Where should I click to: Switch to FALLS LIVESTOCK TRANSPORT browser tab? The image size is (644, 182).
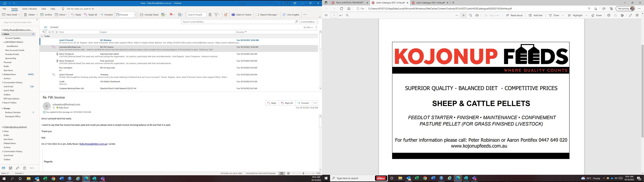click(350, 3)
